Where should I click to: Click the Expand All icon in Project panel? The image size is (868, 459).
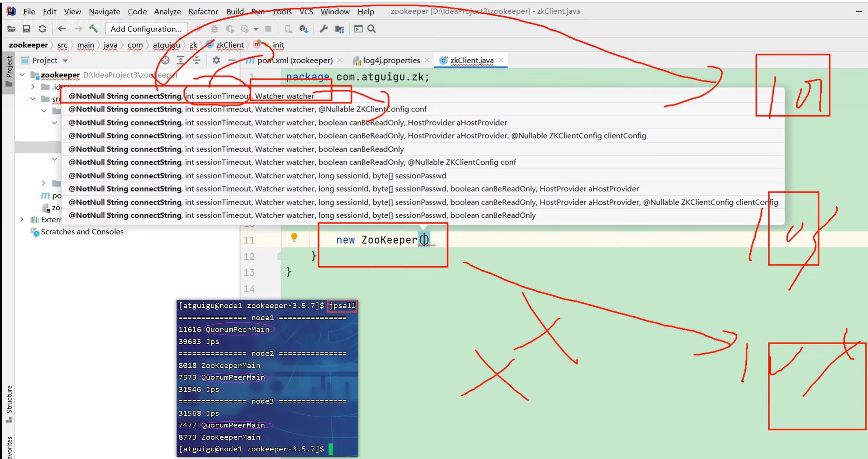click(181, 60)
